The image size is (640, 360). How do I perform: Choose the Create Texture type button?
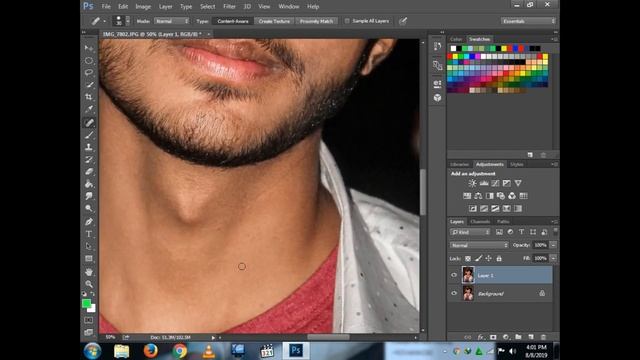click(274, 21)
